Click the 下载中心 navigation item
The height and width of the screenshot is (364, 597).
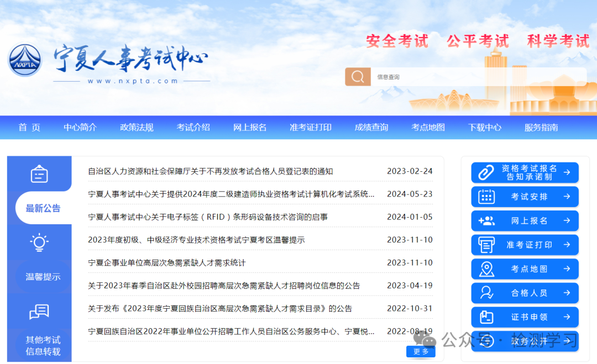click(x=484, y=128)
